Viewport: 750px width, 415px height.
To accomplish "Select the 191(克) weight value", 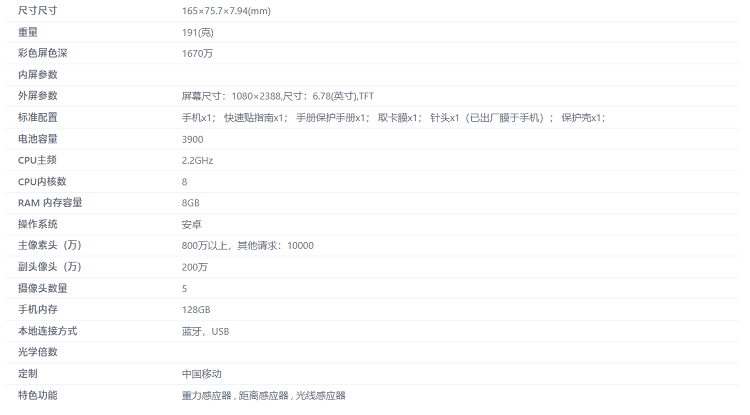I will (198, 33).
